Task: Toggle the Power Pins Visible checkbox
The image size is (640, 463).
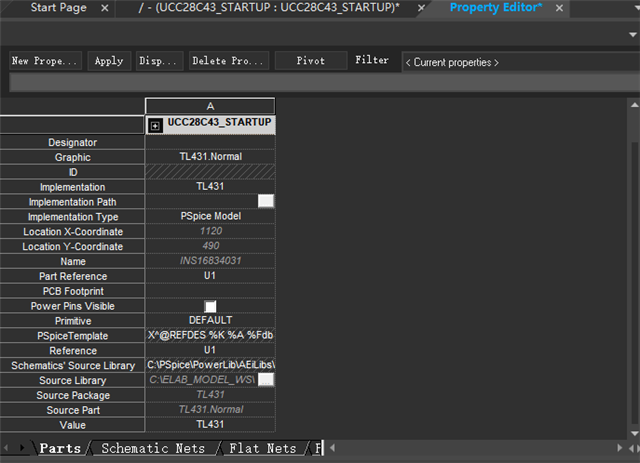Action: pos(210,306)
